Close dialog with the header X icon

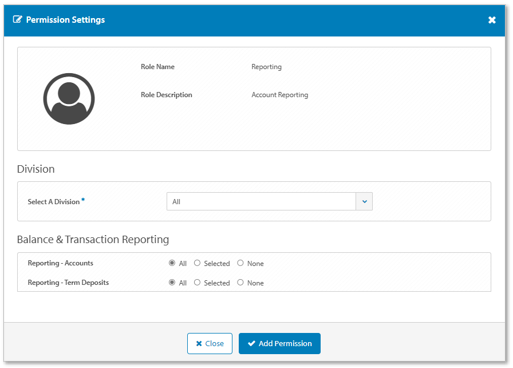click(492, 20)
